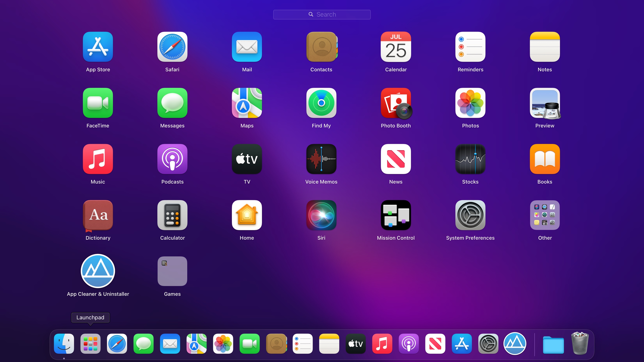The height and width of the screenshot is (362, 644).
Task: Click the Launchpad icon in the Dock
Action: tap(90, 344)
